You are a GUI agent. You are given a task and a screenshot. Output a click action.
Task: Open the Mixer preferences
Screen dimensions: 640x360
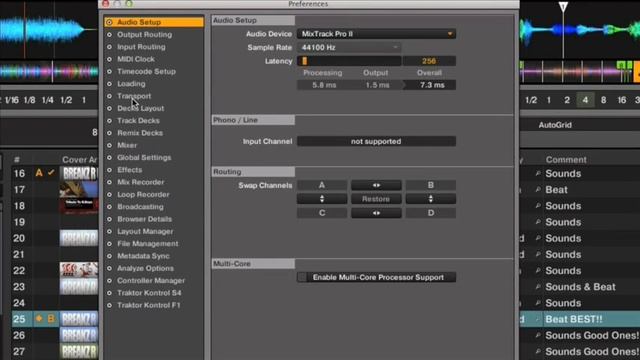tap(127, 145)
